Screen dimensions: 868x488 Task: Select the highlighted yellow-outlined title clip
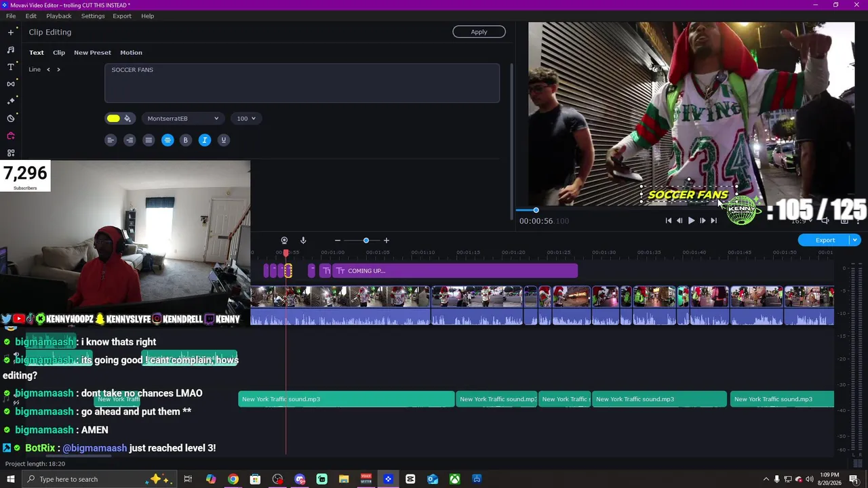pyautogui.click(x=288, y=271)
